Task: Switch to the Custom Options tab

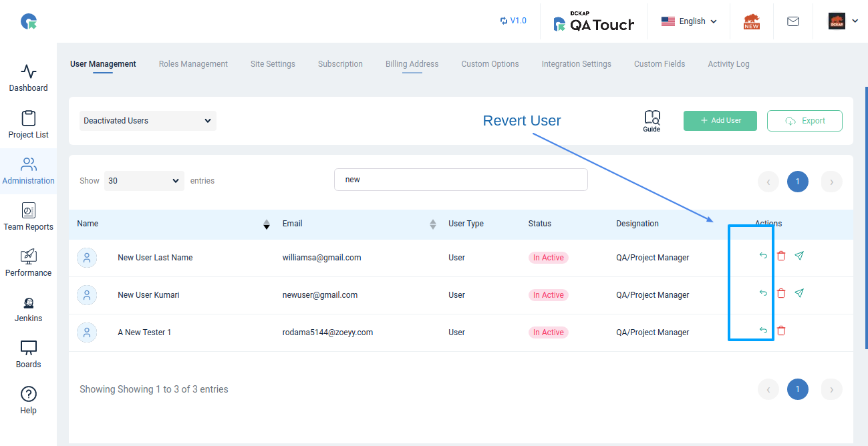Action: 490,64
